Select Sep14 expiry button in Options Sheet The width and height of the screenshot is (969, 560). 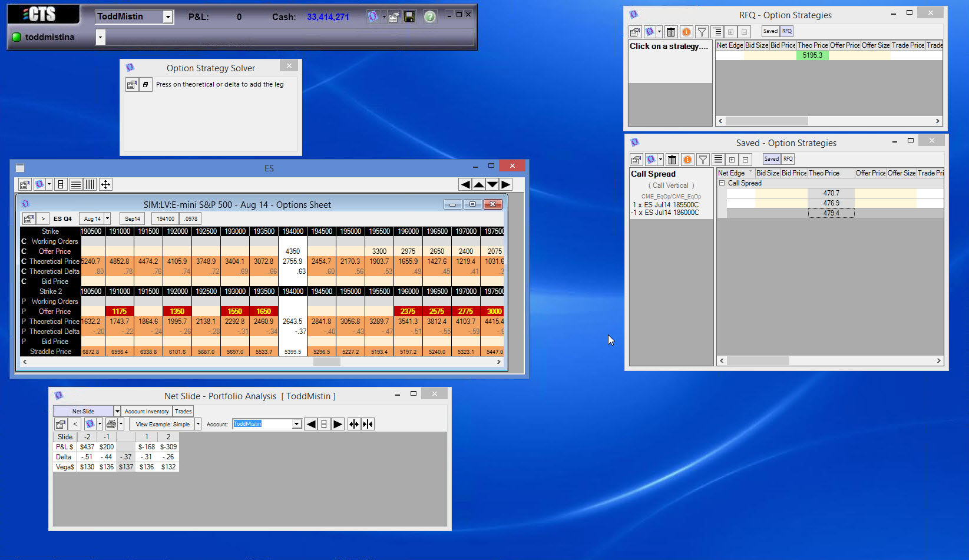pos(133,218)
